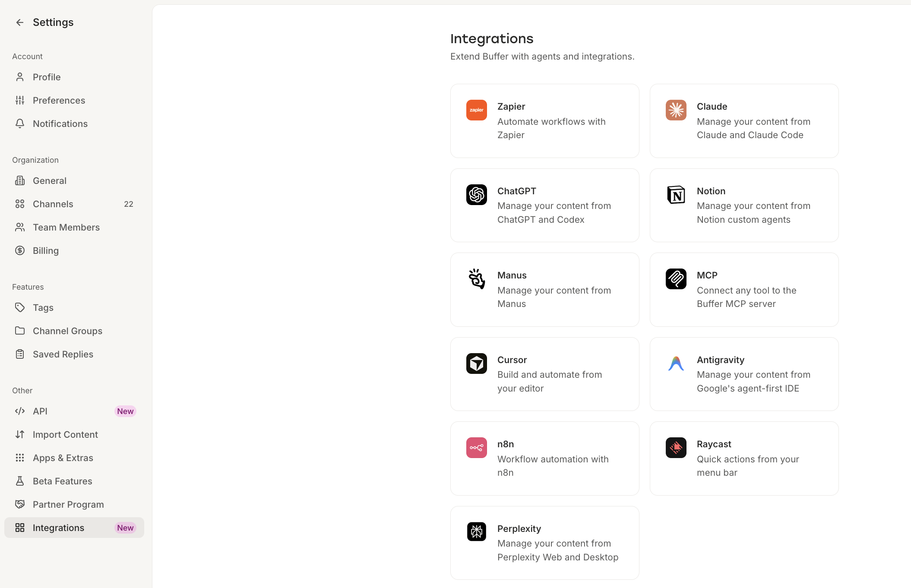The width and height of the screenshot is (911, 588).
Task: Open the MCP integration card
Action: click(x=744, y=290)
